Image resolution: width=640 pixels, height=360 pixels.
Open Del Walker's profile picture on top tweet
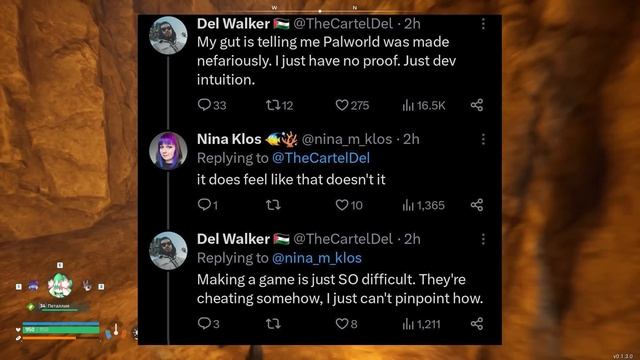coord(168,36)
